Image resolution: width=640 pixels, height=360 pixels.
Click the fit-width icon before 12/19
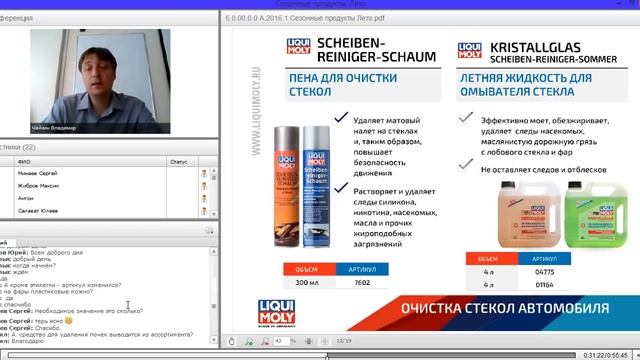(x=324, y=341)
